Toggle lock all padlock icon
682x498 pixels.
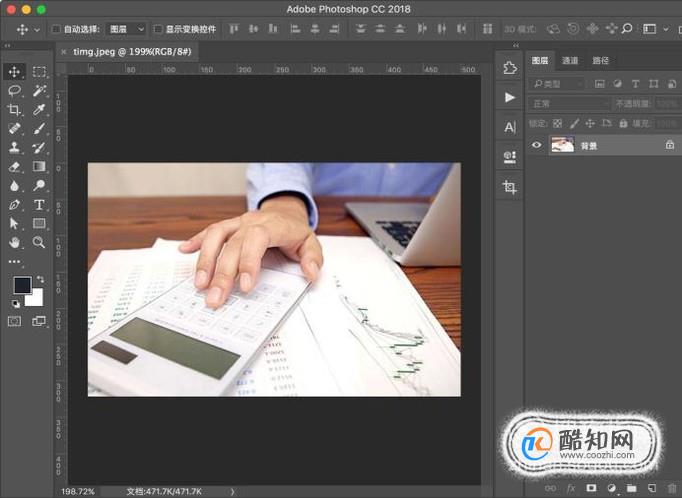coord(623,124)
